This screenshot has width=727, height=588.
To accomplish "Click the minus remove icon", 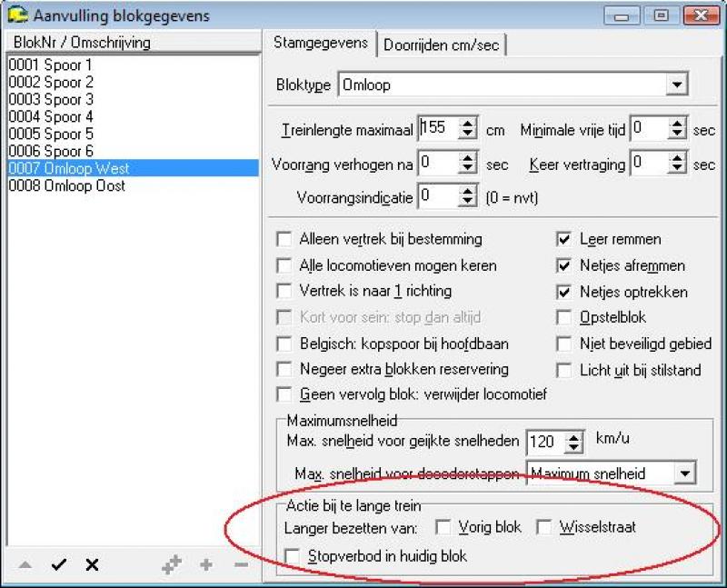I will [x=241, y=565].
